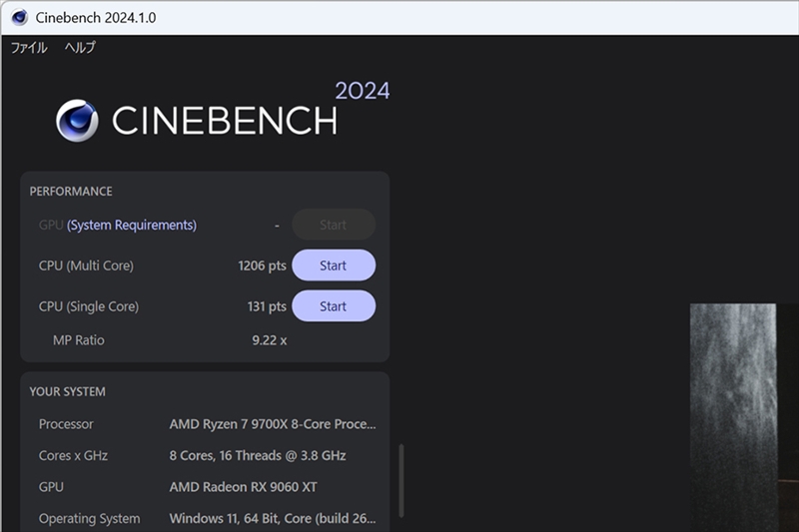Click the CPU (Multi Core) label
The image size is (799, 532).
pos(86,266)
